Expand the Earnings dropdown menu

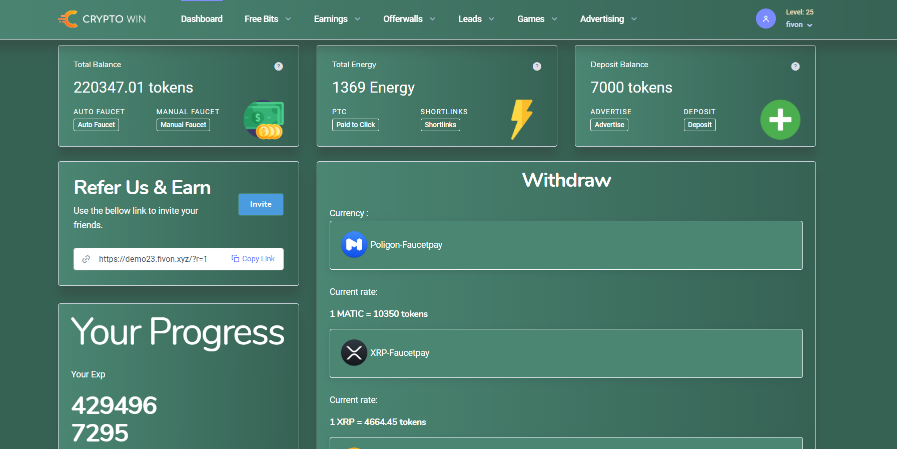(341, 19)
